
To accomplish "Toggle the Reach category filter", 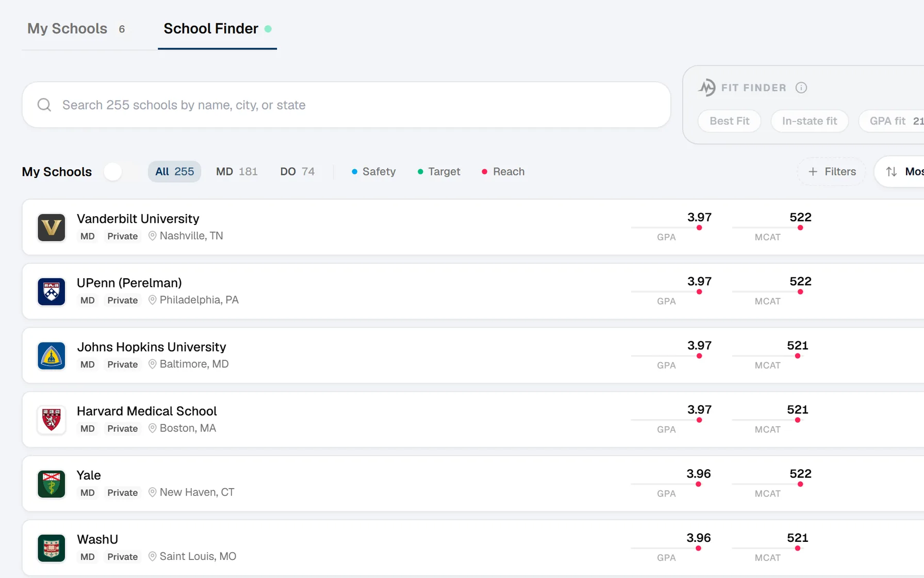I will click(503, 171).
